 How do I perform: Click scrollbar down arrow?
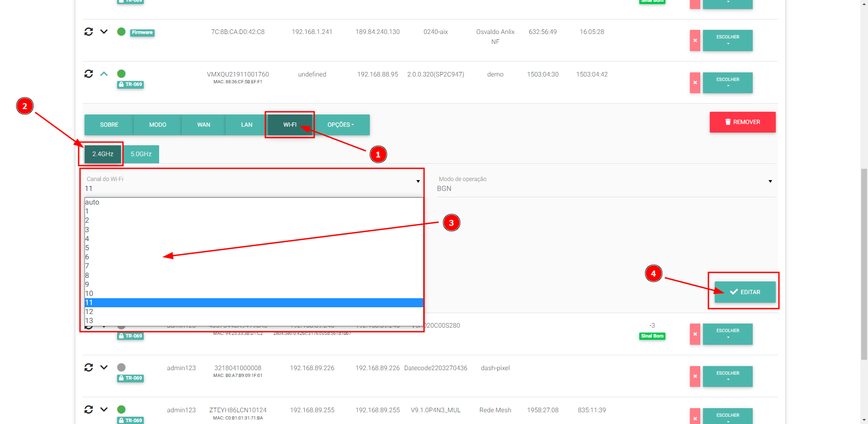point(864,420)
